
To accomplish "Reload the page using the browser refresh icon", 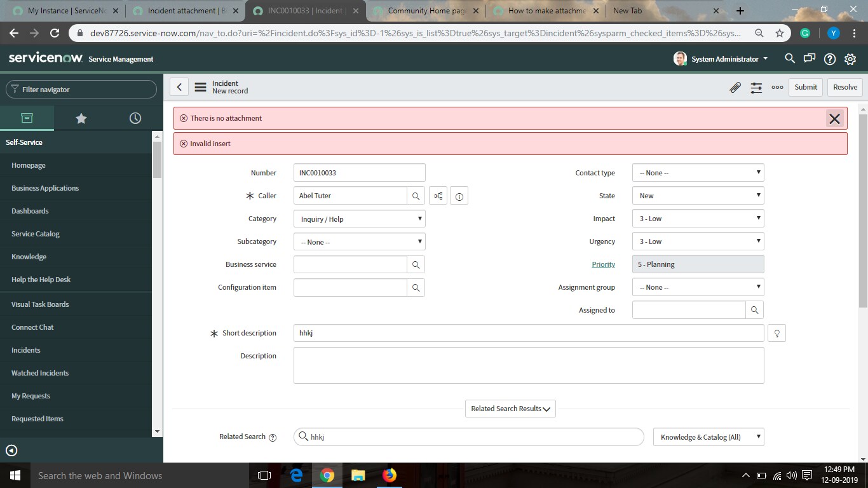I will (x=55, y=33).
